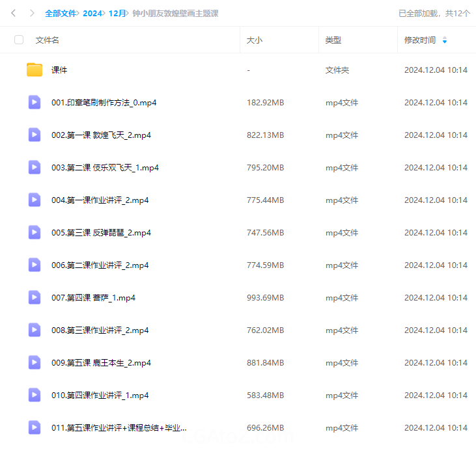Click video icon for 001.印章笔刷制作方法_0.mp4
This screenshot has width=476, height=456.
click(x=35, y=102)
